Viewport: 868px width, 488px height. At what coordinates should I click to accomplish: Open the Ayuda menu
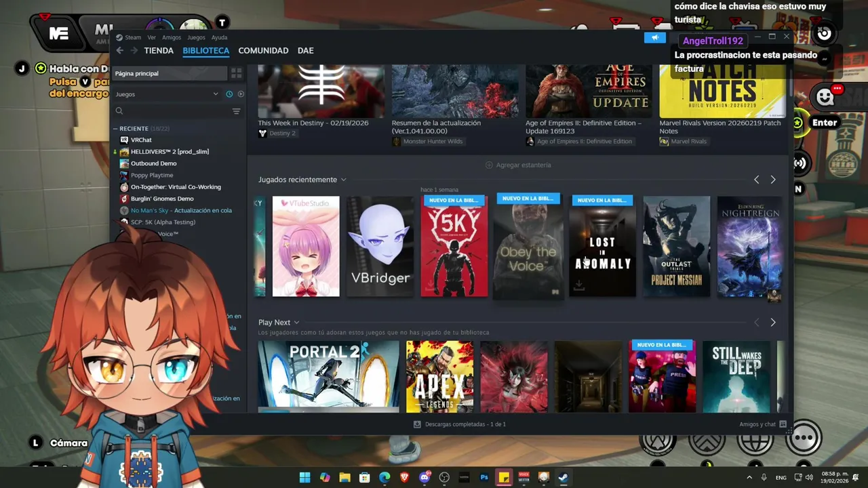219,37
